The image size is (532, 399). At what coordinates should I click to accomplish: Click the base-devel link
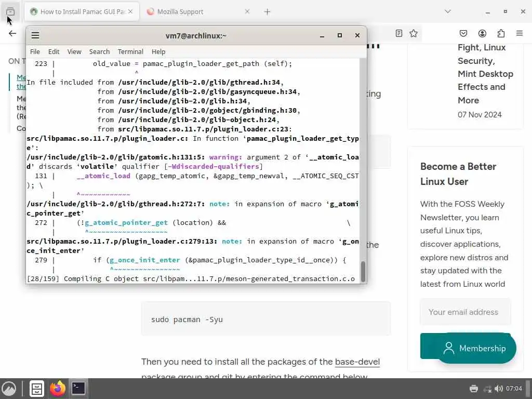[357, 362]
